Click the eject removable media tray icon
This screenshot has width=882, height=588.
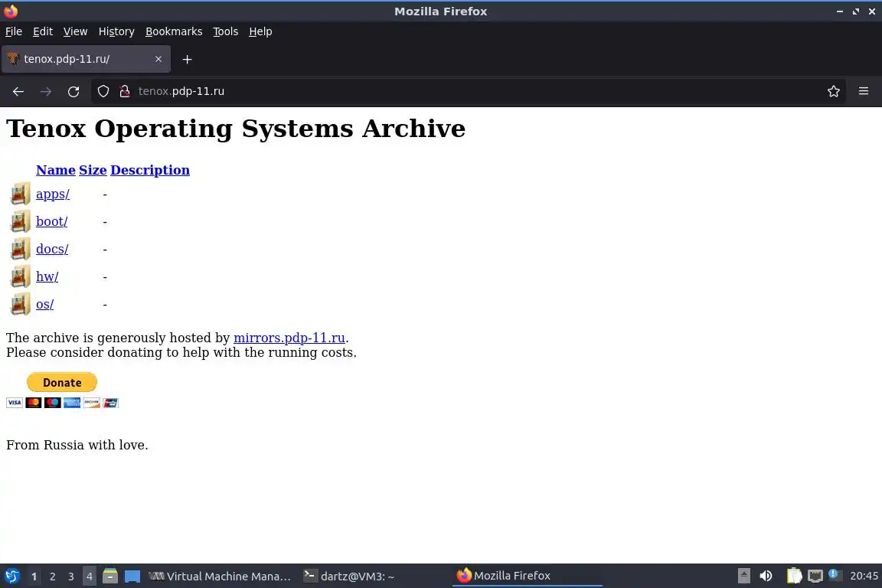click(x=743, y=576)
